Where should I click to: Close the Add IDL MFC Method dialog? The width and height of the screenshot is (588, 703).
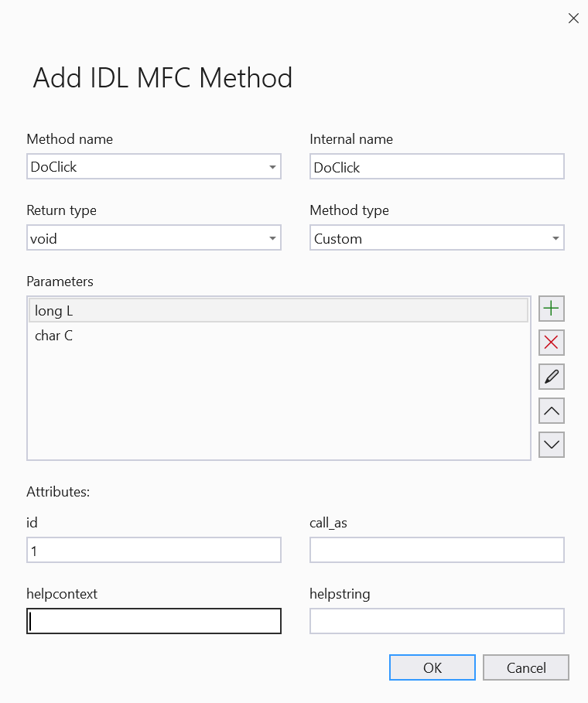(x=573, y=18)
